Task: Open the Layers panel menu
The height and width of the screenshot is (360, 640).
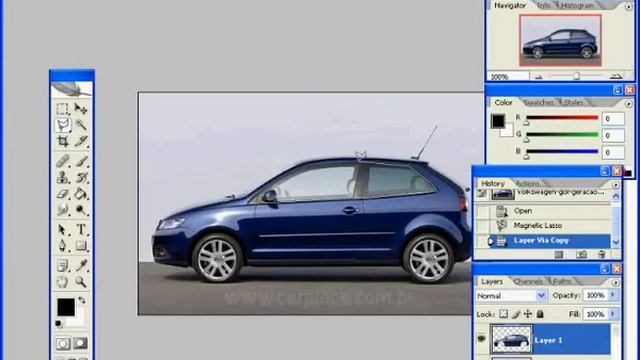Action: [615, 282]
